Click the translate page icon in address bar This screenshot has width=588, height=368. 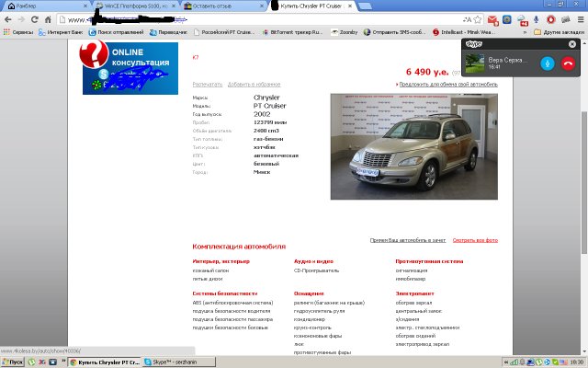[x=468, y=19]
